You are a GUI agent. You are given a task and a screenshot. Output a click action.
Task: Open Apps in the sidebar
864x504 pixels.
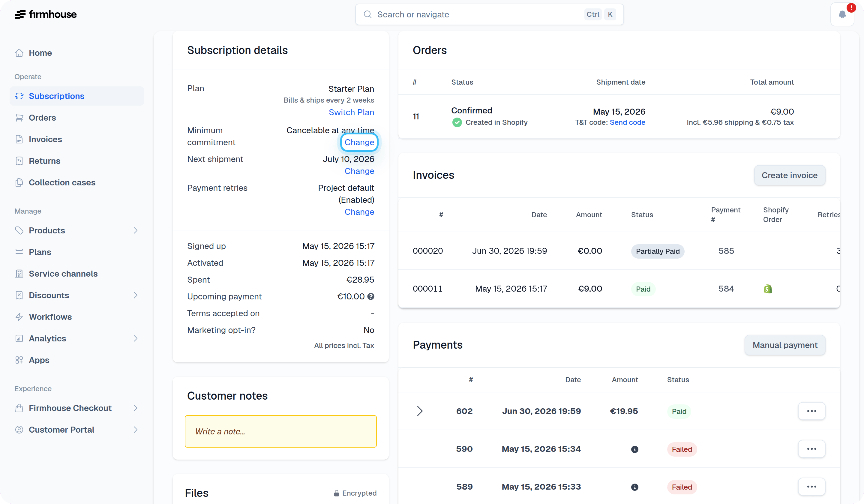(x=77, y=360)
